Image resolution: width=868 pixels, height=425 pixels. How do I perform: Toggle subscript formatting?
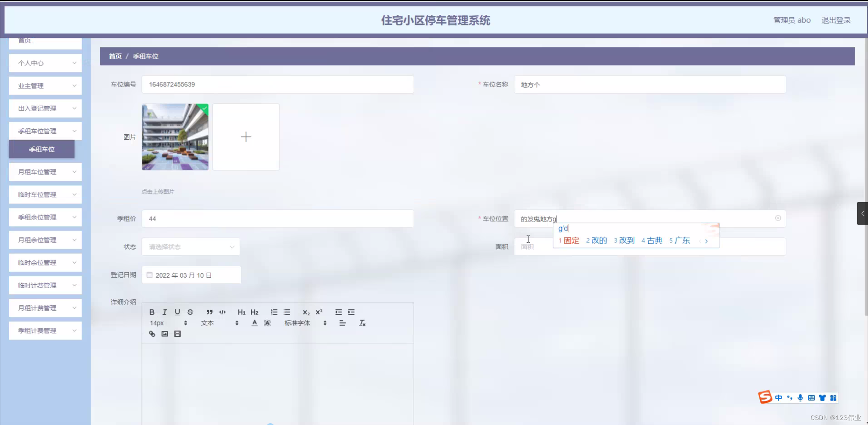[x=306, y=312]
